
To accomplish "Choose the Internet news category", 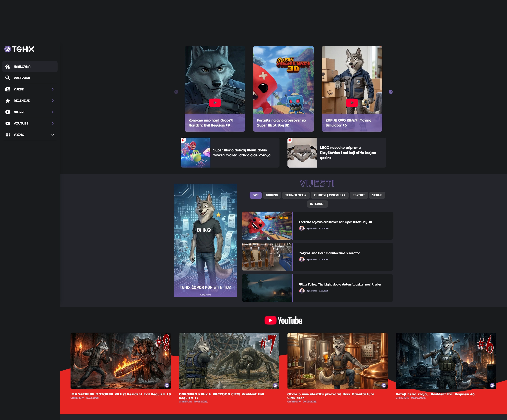I will pos(317,204).
